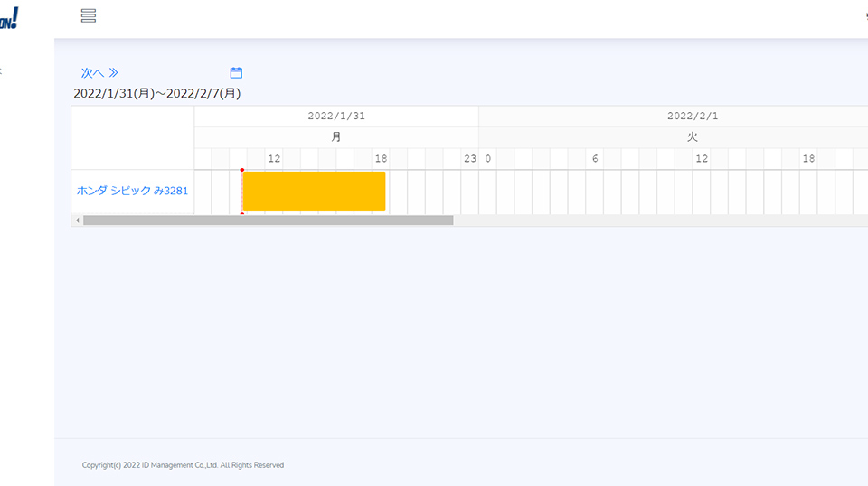Click the 2022/2/1 date header
The height and width of the screenshot is (486, 868).
(692, 117)
